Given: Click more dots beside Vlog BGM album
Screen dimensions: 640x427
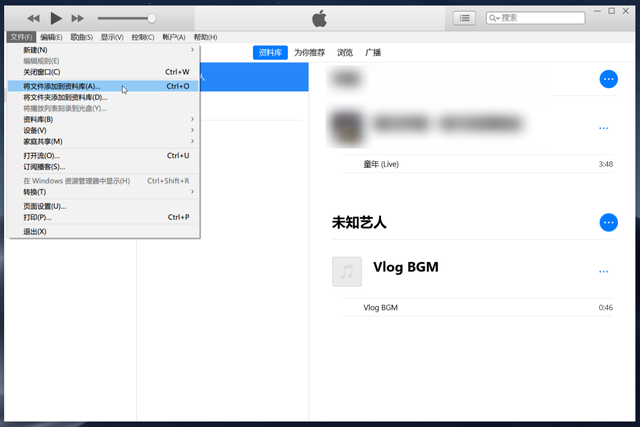Looking at the screenshot, I should point(604,271).
